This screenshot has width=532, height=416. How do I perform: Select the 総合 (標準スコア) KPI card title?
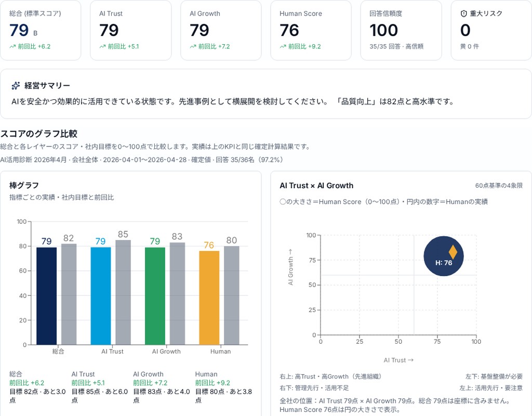pos(35,14)
